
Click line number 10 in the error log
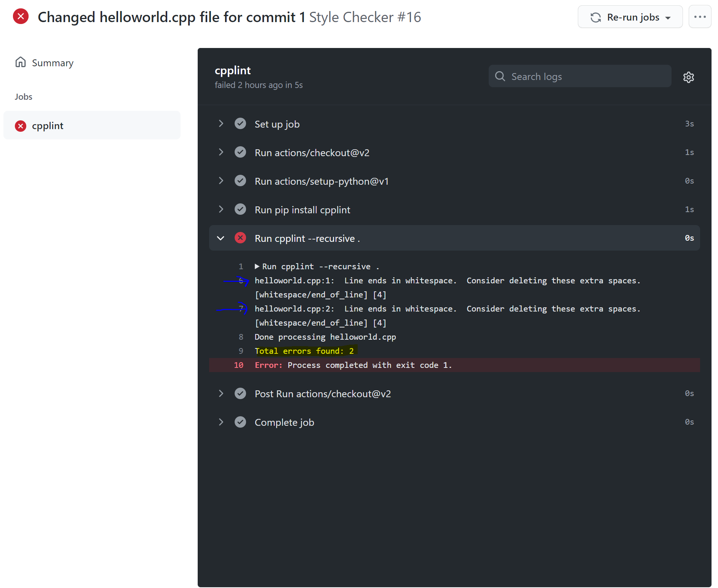pyautogui.click(x=238, y=365)
